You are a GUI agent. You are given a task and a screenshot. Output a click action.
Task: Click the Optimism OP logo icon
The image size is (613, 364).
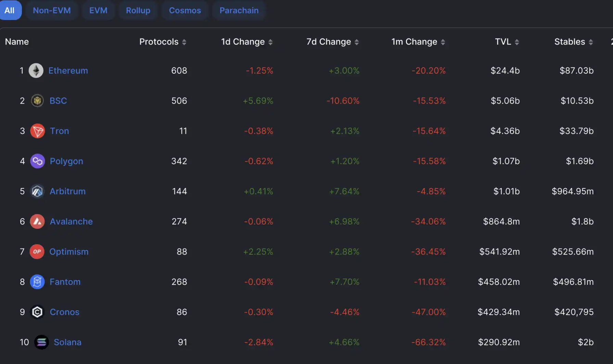coord(37,251)
